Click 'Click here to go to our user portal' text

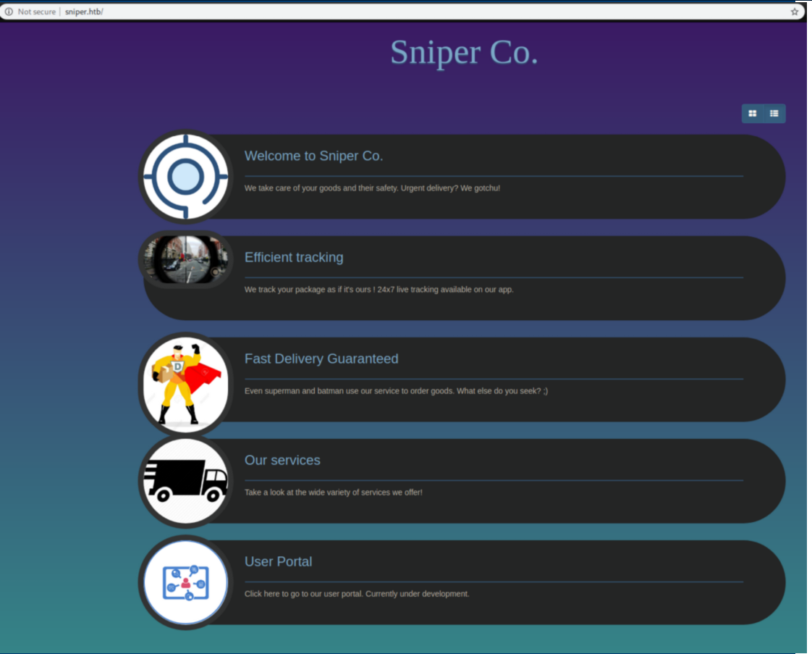pos(357,594)
